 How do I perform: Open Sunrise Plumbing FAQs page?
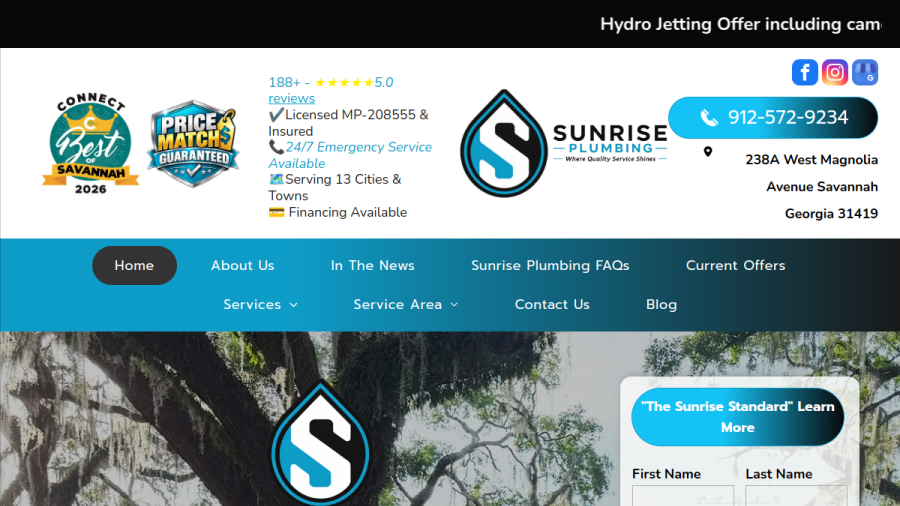click(550, 266)
